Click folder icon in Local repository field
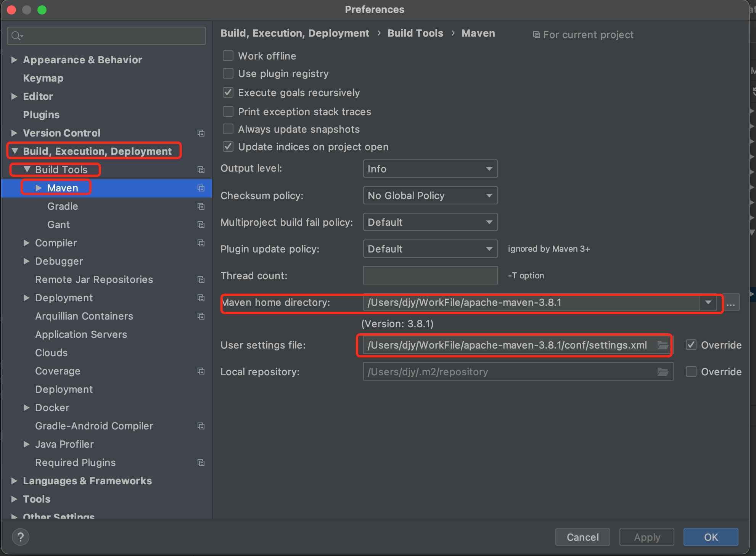This screenshot has width=756, height=556. coord(663,372)
